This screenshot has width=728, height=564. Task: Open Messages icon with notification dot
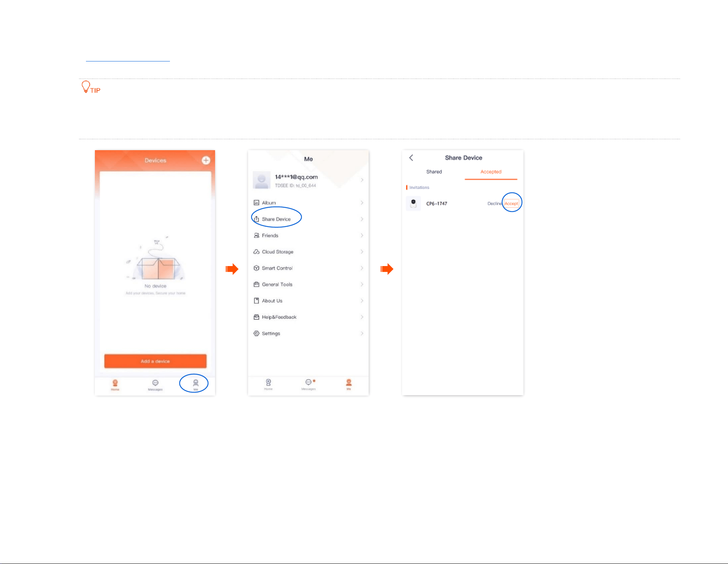tap(309, 384)
